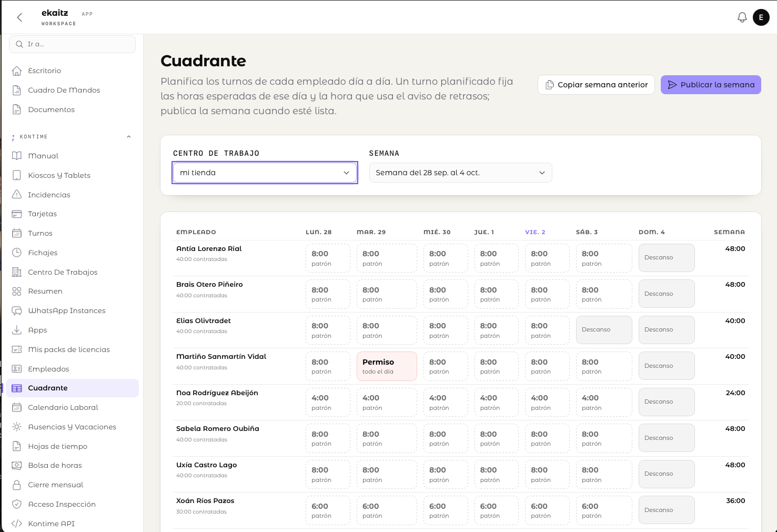
Task: Click the Tarjetas card icon
Action: tap(17, 214)
